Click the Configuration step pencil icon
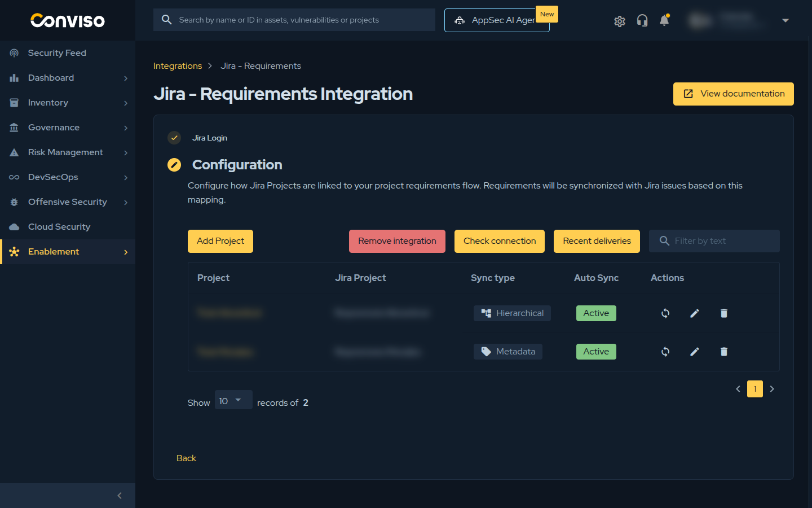 174,165
